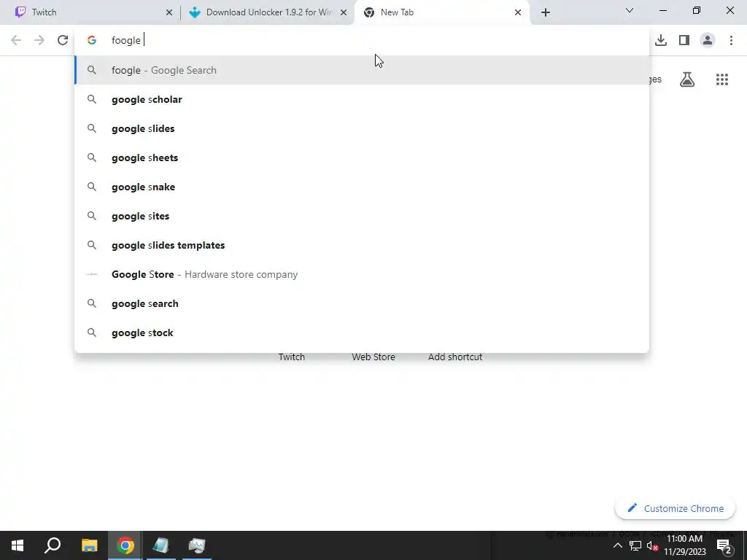The image size is (747, 560).
Task: Toggle the Chrome side panel
Action: coord(684,40)
